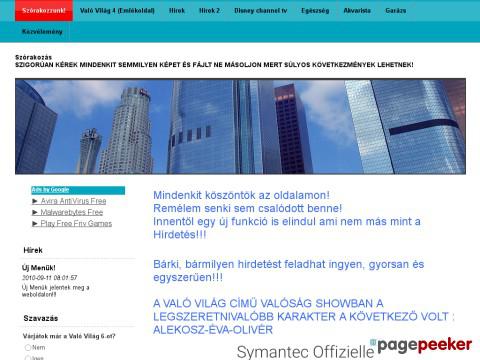Go to the Garázs page
The image size is (480, 360).
point(396,11)
